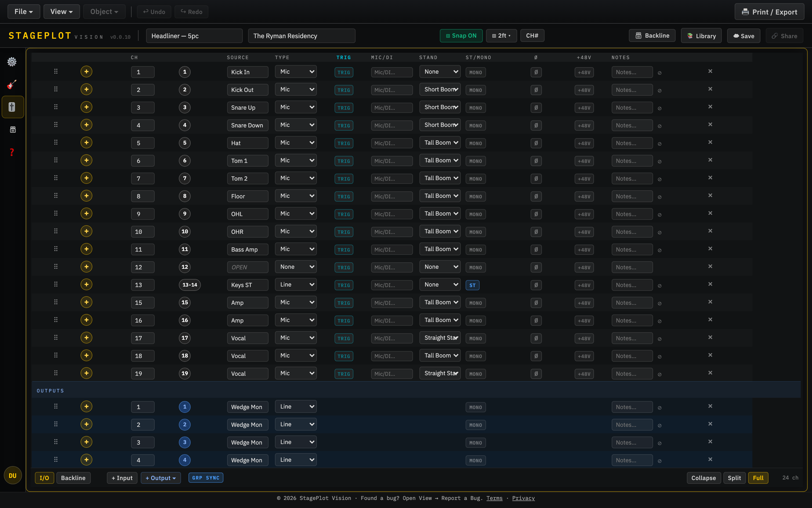Screen dimensions: 812x508
Task: Toggle TRIG on Kick In row
Action: coord(344,72)
